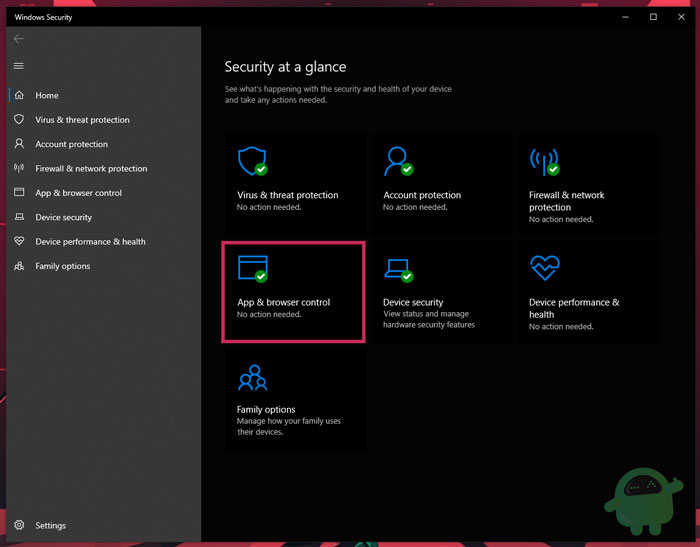Open the Family options tile title
The height and width of the screenshot is (547, 700).
(x=266, y=409)
